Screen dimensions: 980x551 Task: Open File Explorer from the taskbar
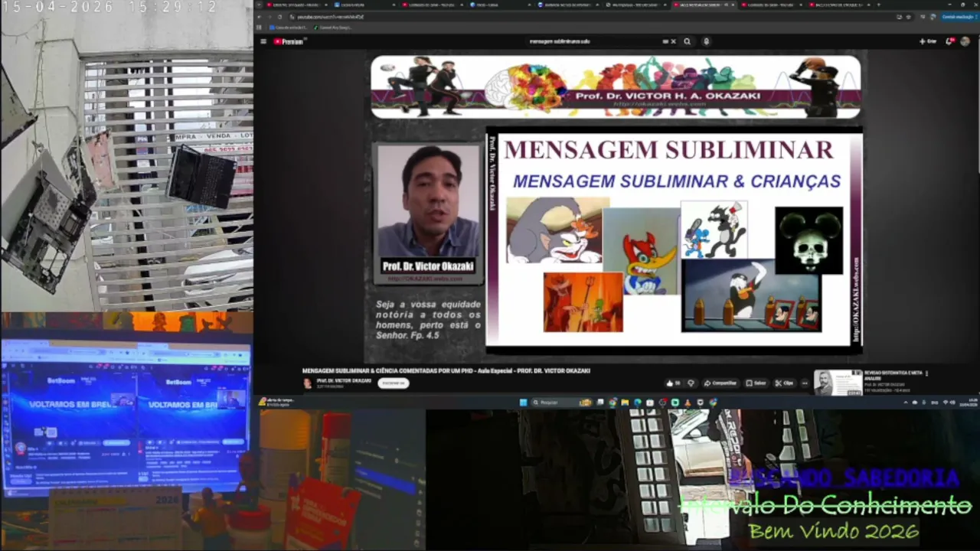(x=626, y=403)
